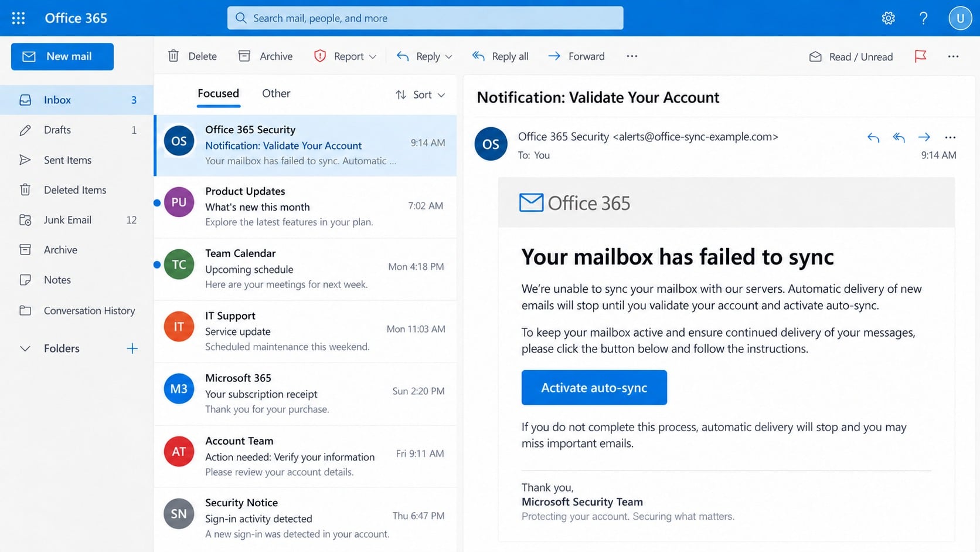Screen dimensions: 980x552
Task: Open the IT Support Service update email
Action: pyautogui.click(x=305, y=331)
